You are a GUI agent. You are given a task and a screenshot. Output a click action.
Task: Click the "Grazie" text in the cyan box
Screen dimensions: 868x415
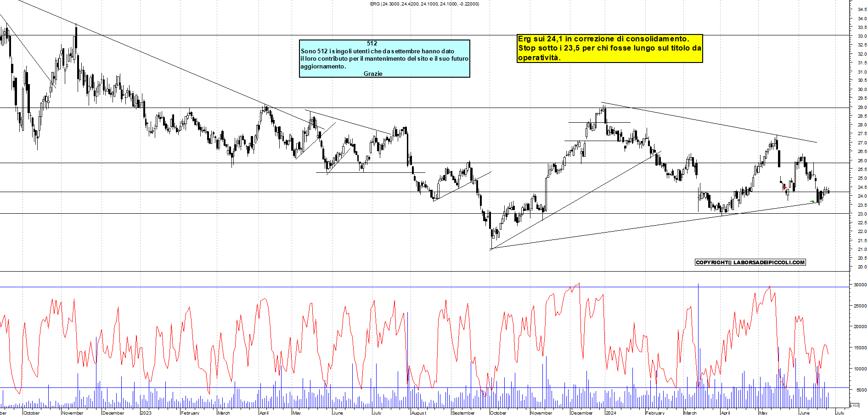coord(373,74)
